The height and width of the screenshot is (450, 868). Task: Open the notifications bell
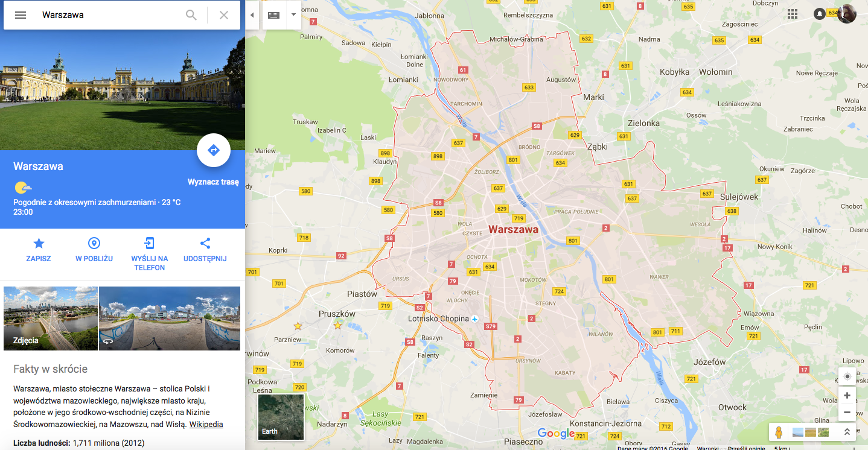tap(819, 14)
